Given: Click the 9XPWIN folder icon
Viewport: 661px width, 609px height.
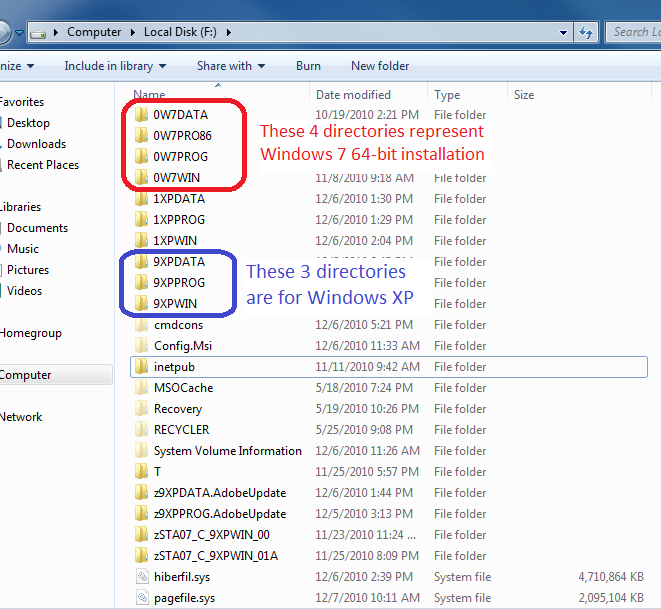Looking at the screenshot, I should [141, 303].
